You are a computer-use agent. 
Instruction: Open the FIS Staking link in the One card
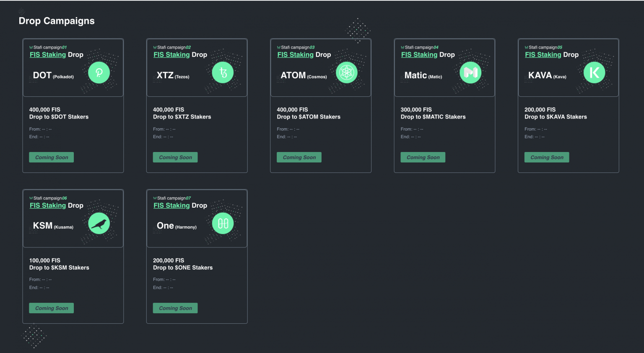(171, 205)
